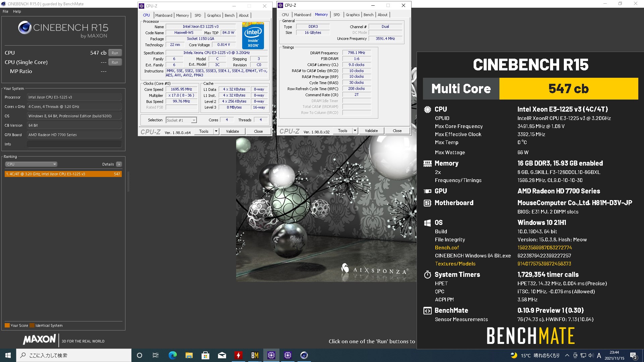The width and height of the screenshot is (644, 362).
Task: Switch to Graphics tab in left CPU-Z
Action: pyautogui.click(x=214, y=15)
